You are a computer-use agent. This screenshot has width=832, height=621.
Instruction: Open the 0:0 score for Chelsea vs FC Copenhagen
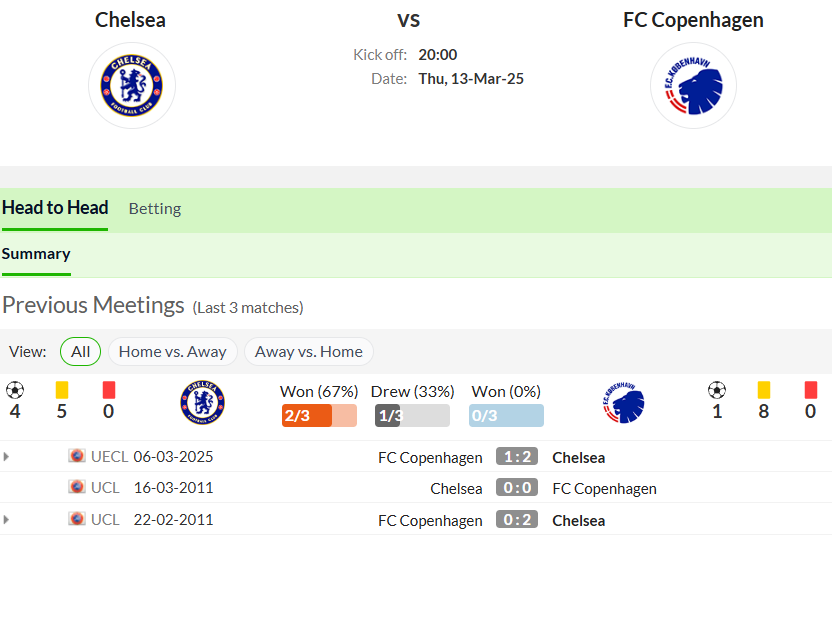point(517,487)
